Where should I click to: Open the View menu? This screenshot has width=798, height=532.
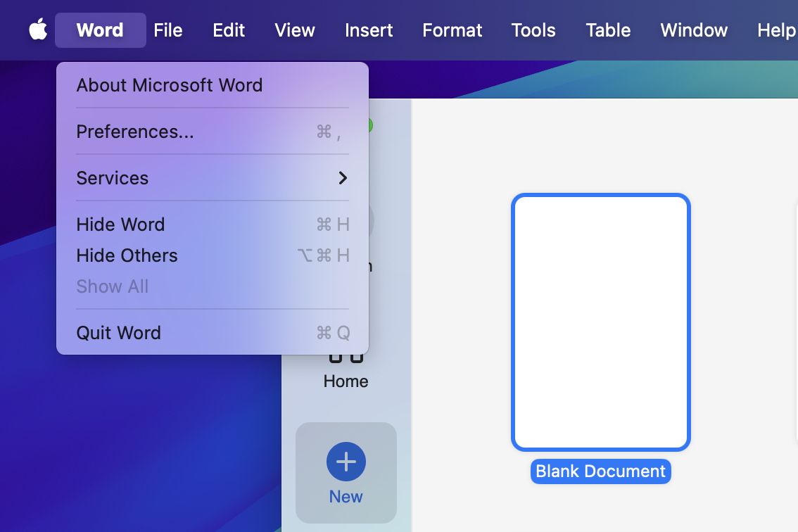click(x=295, y=30)
